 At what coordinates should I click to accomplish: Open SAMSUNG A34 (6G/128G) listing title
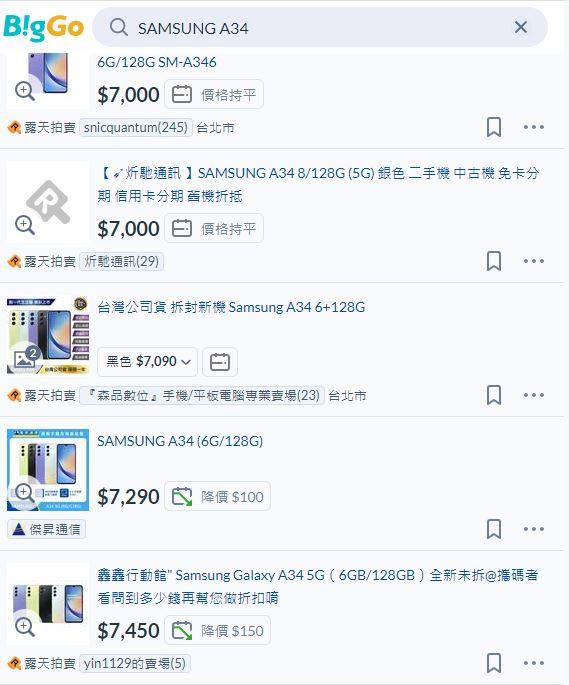(x=180, y=441)
